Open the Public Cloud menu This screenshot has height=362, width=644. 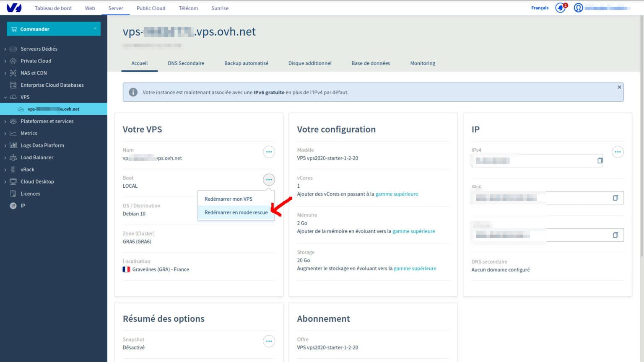pyautogui.click(x=151, y=8)
